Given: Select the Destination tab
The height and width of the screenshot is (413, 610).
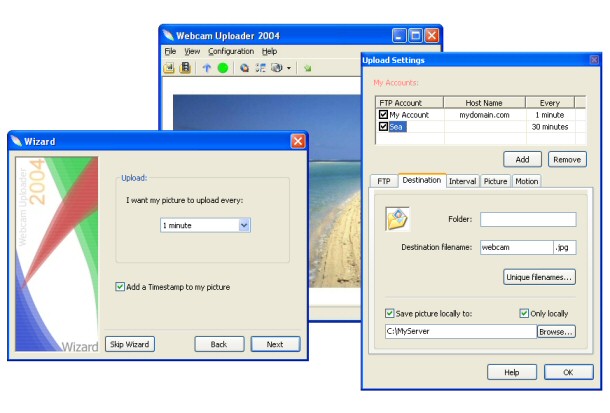Looking at the screenshot, I should [x=422, y=180].
